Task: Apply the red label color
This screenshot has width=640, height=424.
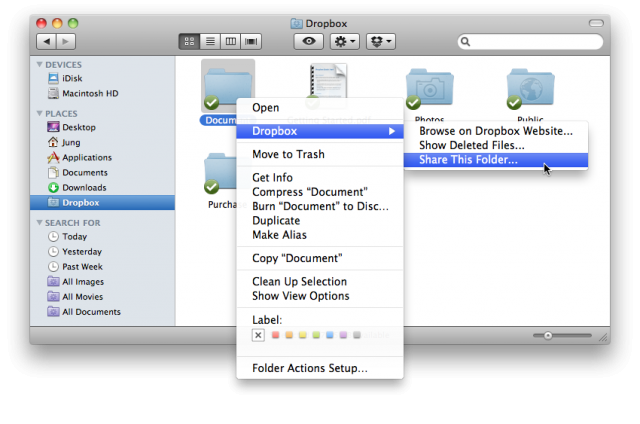Action: coord(276,335)
